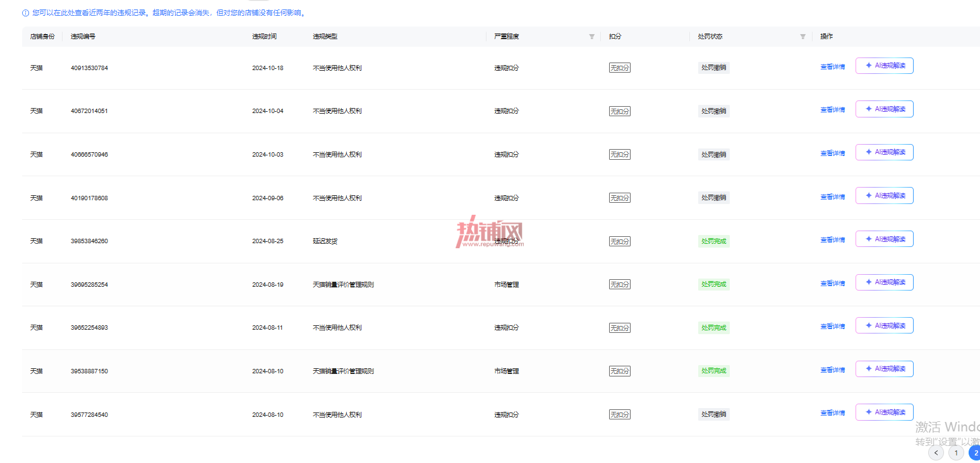Click filter icon in 严重程度 column header
The image size is (980, 463).
pyautogui.click(x=591, y=37)
